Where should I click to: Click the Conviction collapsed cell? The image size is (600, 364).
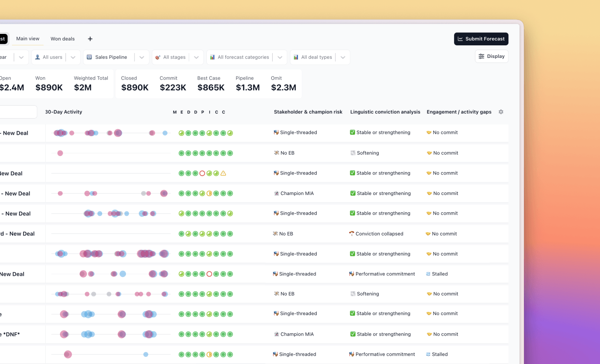(376, 234)
